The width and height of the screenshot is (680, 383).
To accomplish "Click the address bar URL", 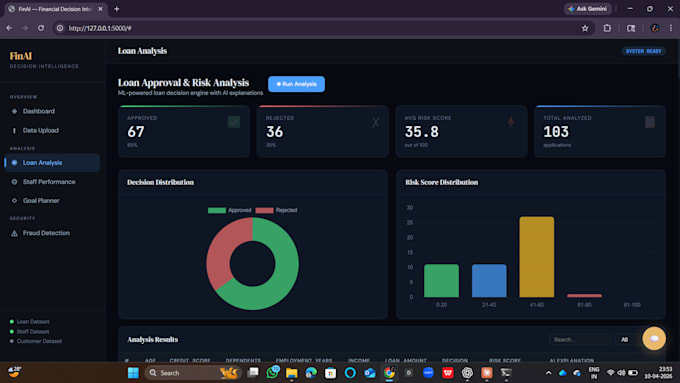I will (100, 28).
